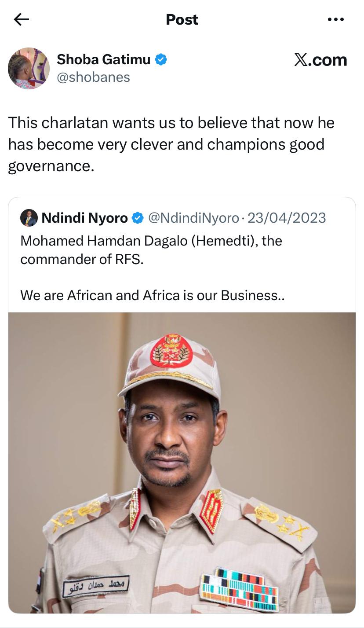This screenshot has height=628, width=364.
Task: Tap the back arrow
Action: click(x=21, y=19)
